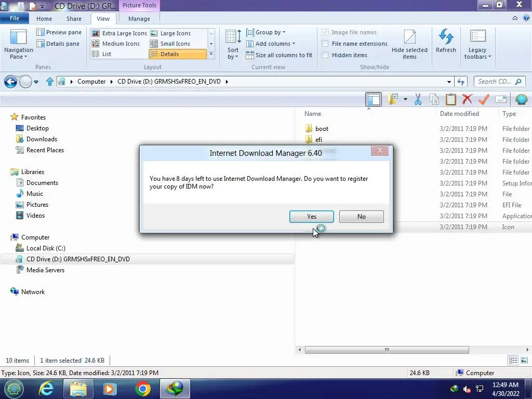Open Internet Explorer from the taskbar

click(x=46, y=389)
